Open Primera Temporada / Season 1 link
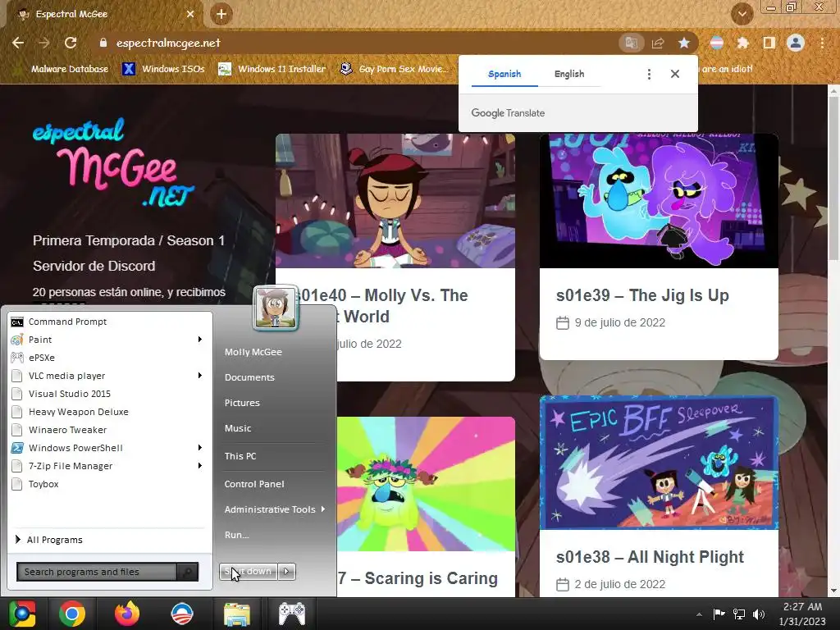 tap(129, 240)
